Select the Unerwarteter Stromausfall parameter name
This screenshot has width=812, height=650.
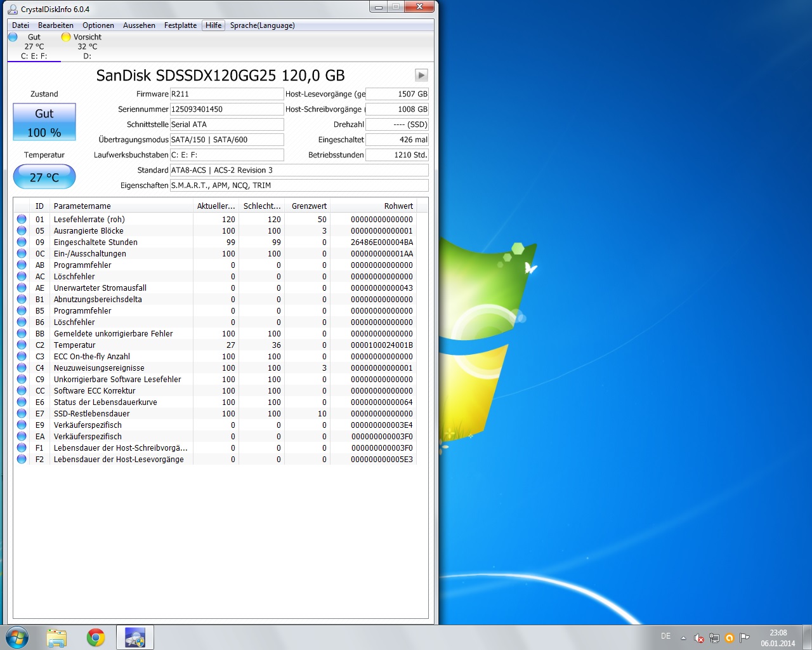(100, 288)
